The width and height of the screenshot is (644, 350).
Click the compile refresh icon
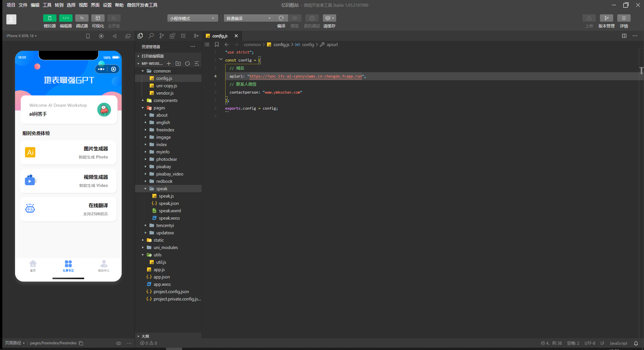pos(281,18)
